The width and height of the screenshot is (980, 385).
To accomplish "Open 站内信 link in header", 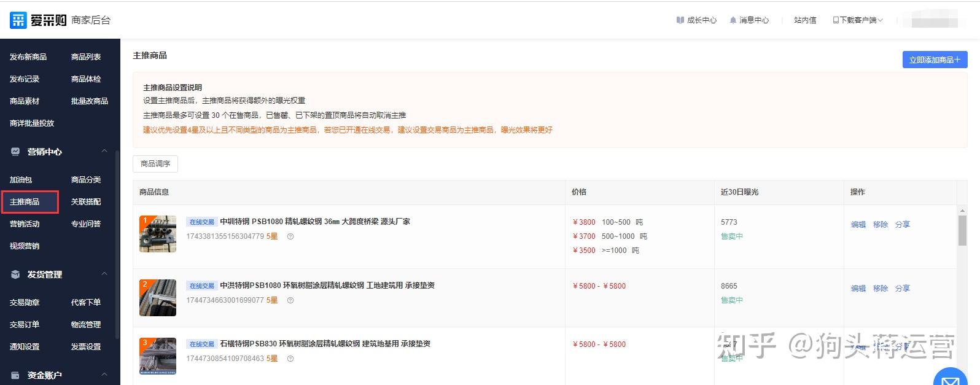I will point(805,20).
